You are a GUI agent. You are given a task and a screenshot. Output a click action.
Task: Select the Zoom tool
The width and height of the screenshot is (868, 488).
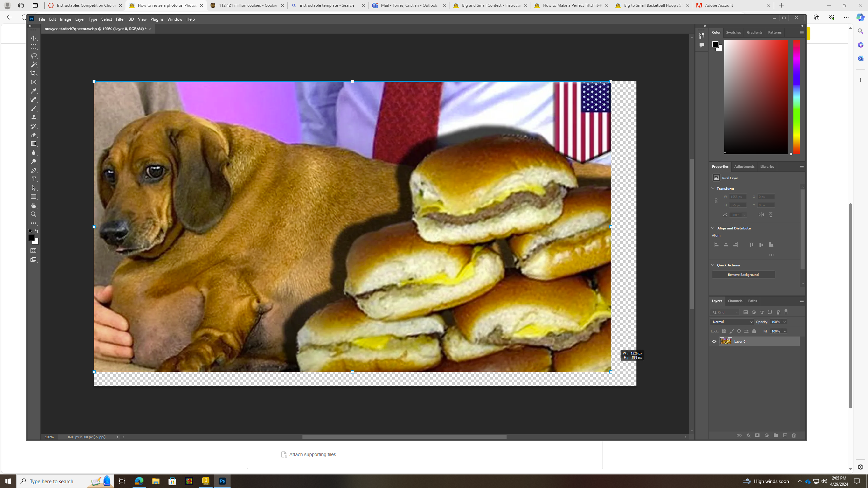(34, 214)
